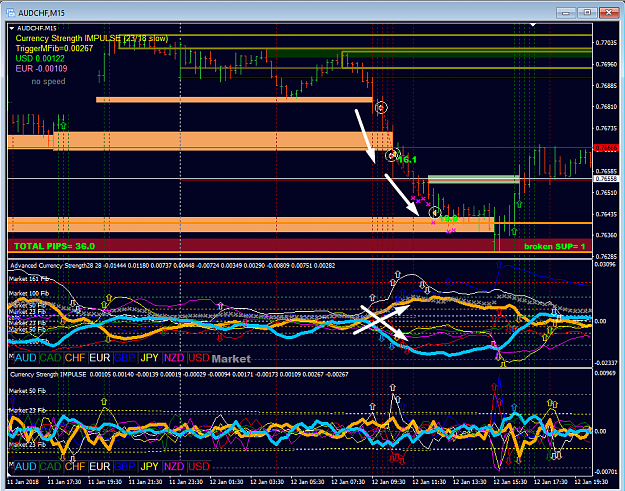Click the 'Market 100 Fib' level label
The height and width of the screenshot is (491, 625).
point(29,294)
